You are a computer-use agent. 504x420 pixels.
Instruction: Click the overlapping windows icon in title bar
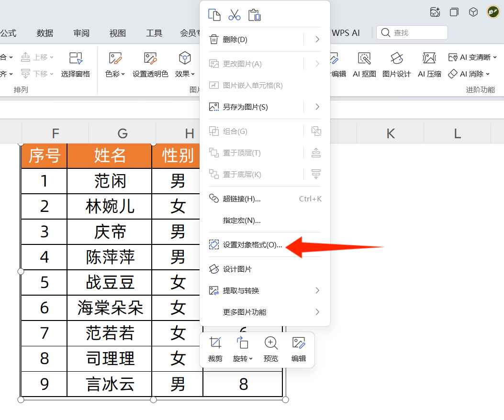(454, 12)
